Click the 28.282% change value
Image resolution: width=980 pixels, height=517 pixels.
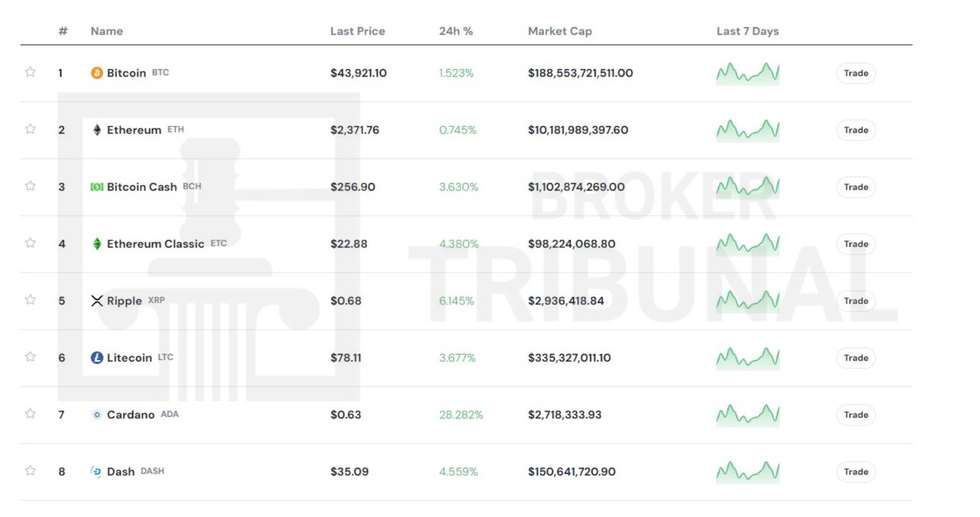point(461,414)
